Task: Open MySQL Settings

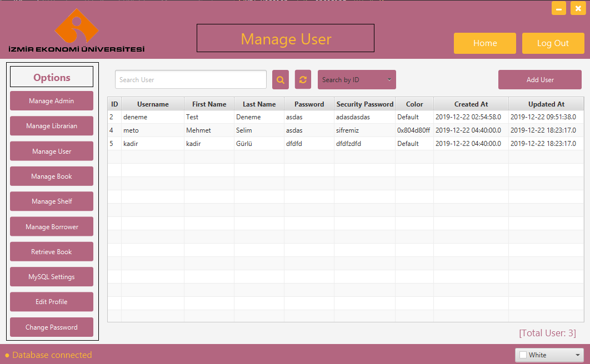Action: click(x=52, y=277)
